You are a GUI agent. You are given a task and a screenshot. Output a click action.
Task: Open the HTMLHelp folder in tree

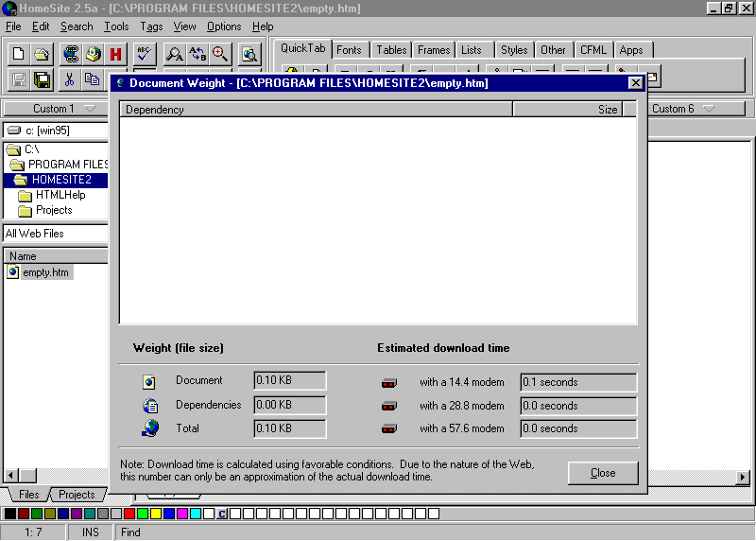coord(52,195)
